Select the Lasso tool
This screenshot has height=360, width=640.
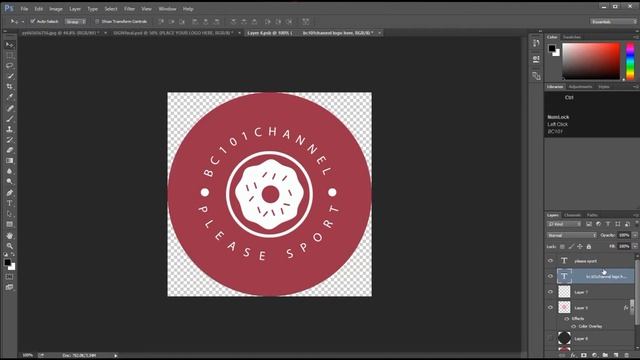[x=10, y=66]
